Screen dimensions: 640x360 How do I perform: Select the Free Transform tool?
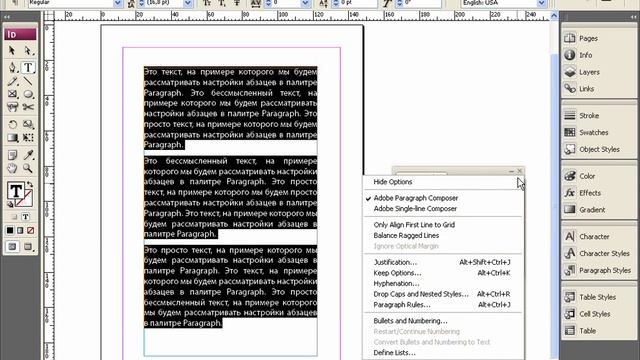pos(28,138)
